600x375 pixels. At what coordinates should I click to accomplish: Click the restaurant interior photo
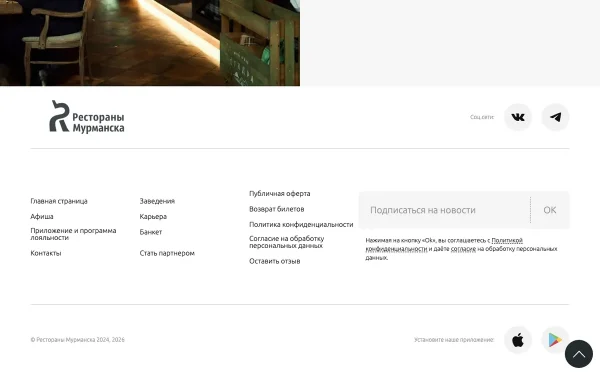coord(150,42)
